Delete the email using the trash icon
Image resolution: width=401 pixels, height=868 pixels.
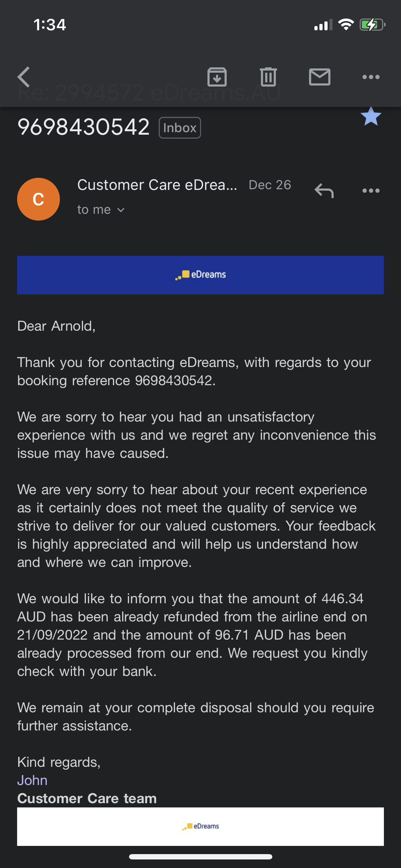tap(268, 77)
